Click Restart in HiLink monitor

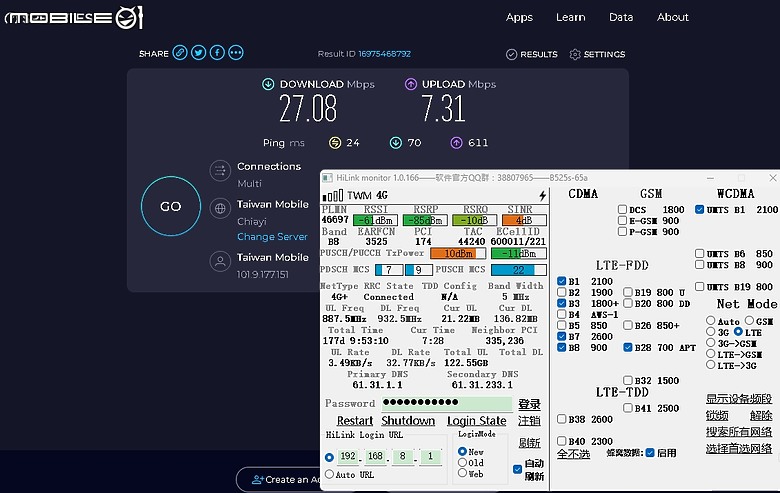click(355, 421)
